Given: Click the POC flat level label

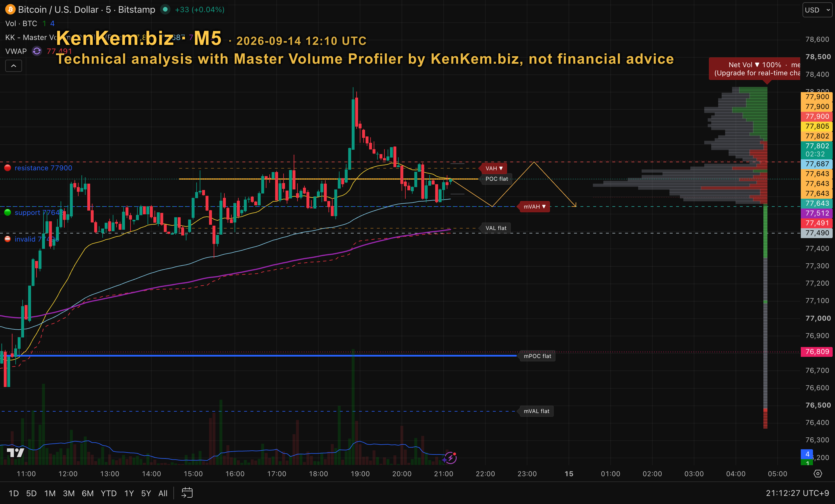Looking at the screenshot, I should (x=496, y=179).
